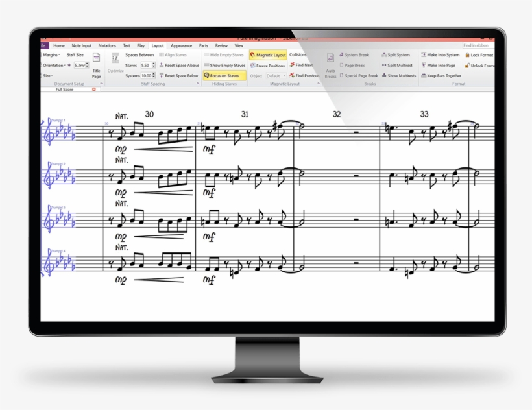Click Hide Empty Staves
Image resolution: width=532 pixels, height=410 pixels.
[x=224, y=55]
